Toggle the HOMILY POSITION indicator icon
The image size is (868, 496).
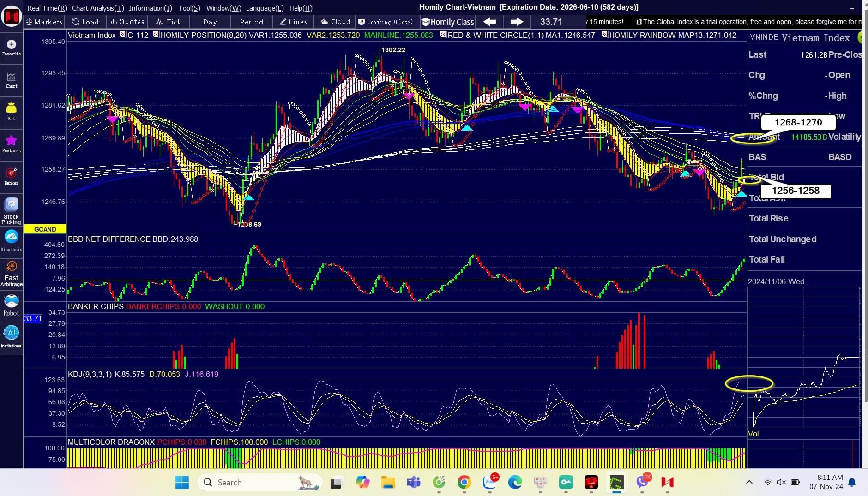pyautogui.click(x=156, y=35)
